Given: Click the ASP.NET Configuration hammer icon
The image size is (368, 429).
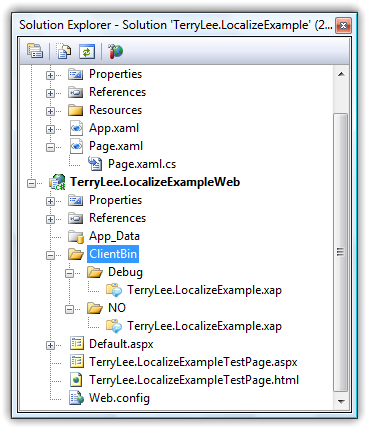Looking at the screenshot, I should pyautogui.click(x=115, y=51).
